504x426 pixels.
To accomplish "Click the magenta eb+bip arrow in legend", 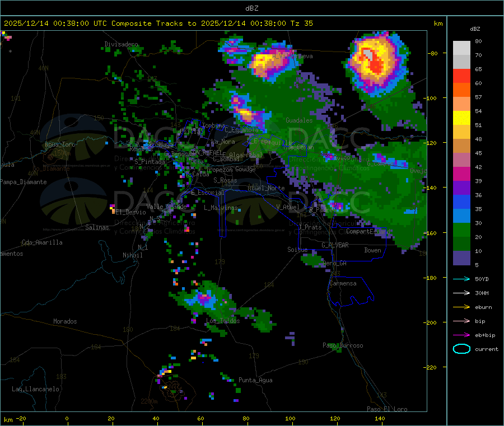I will tap(461, 335).
